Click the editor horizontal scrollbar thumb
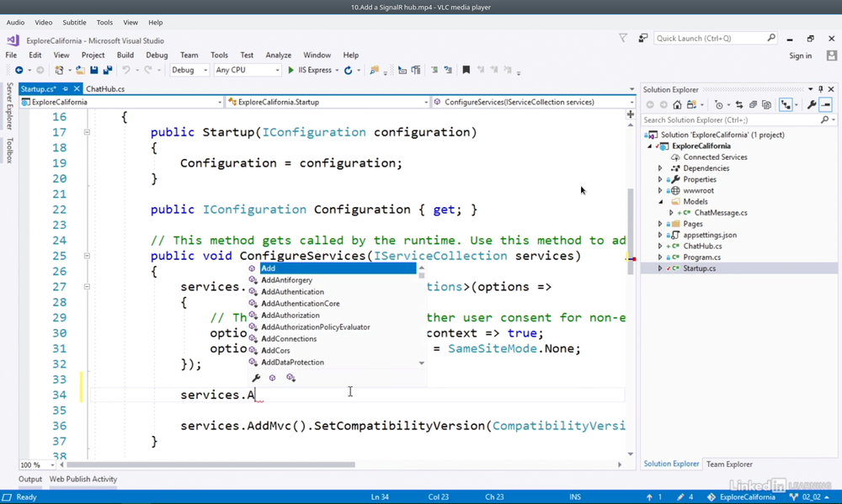Image resolution: width=842 pixels, height=504 pixels. point(210,464)
